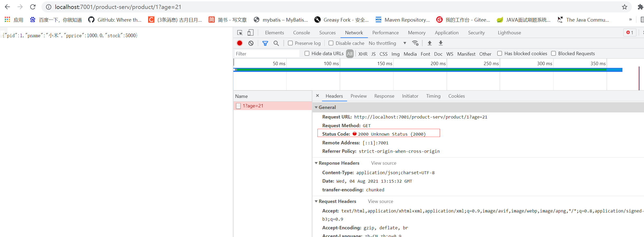Open the Performance tab
The image size is (644, 237).
tap(385, 33)
